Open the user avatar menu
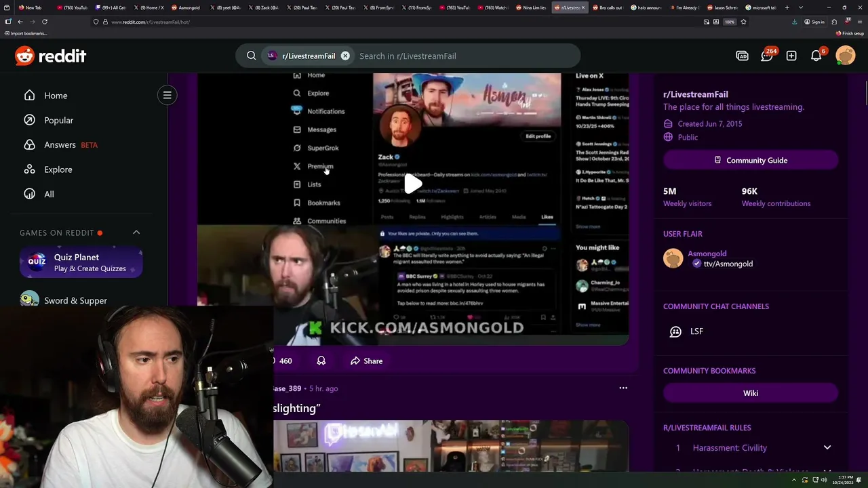Viewport: 868px width, 488px height. 846,56
